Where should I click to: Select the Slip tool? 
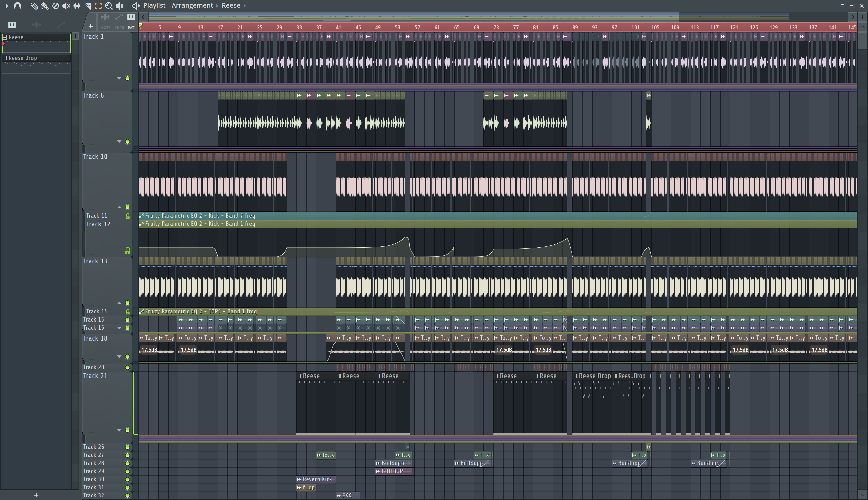[77, 6]
